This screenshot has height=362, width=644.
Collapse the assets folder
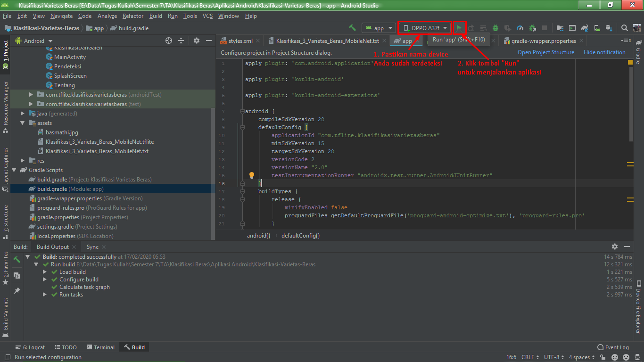pos(23,123)
